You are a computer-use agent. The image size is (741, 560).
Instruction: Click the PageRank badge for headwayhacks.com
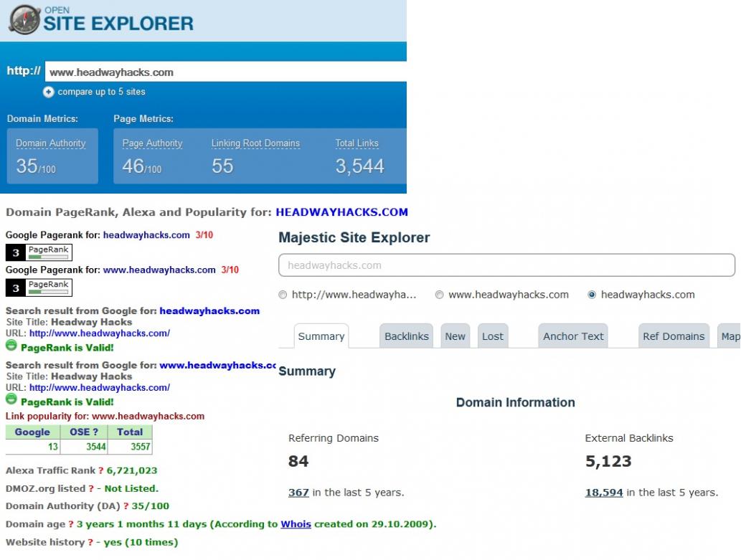click(39, 252)
